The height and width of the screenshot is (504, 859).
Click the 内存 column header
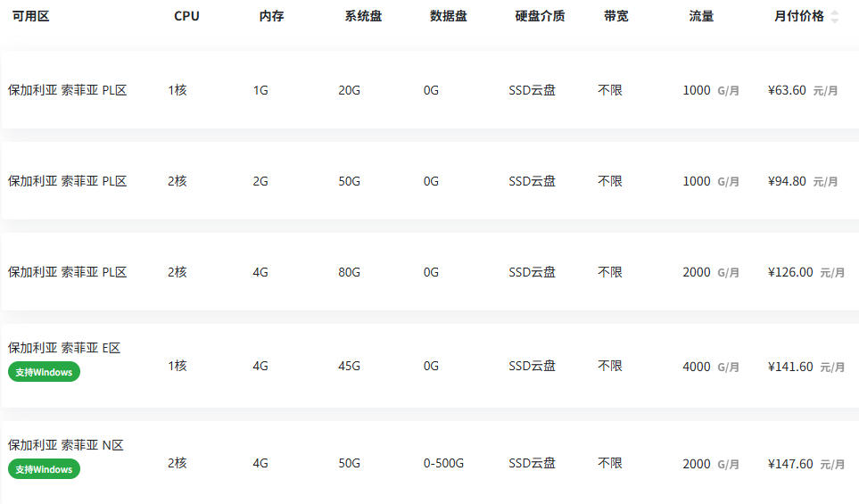click(x=272, y=16)
